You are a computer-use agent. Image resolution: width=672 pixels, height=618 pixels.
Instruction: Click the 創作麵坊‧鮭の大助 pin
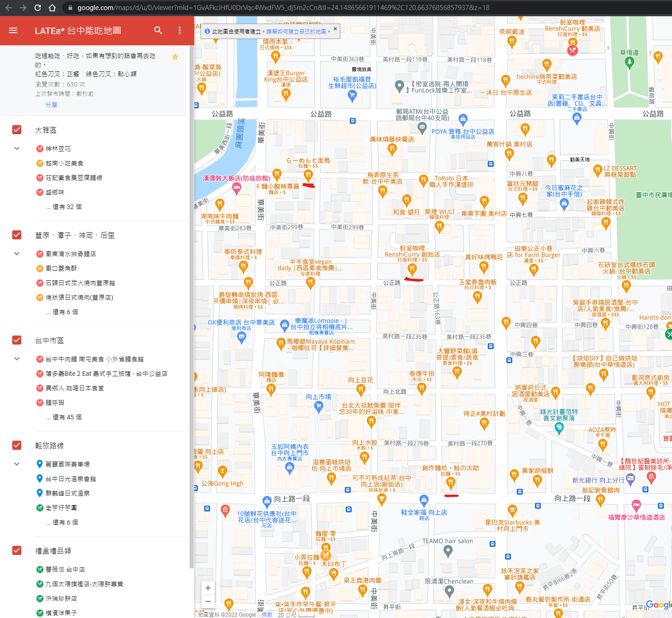451,483
